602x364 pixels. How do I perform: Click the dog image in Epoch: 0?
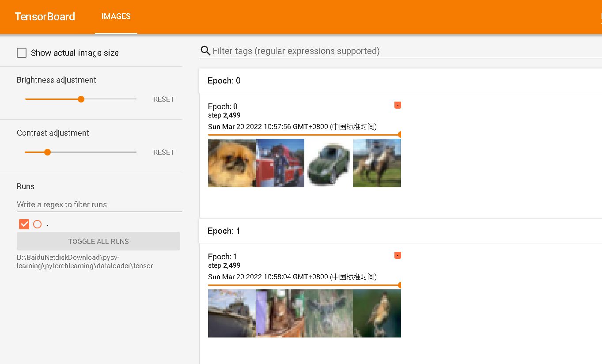pyautogui.click(x=232, y=163)
